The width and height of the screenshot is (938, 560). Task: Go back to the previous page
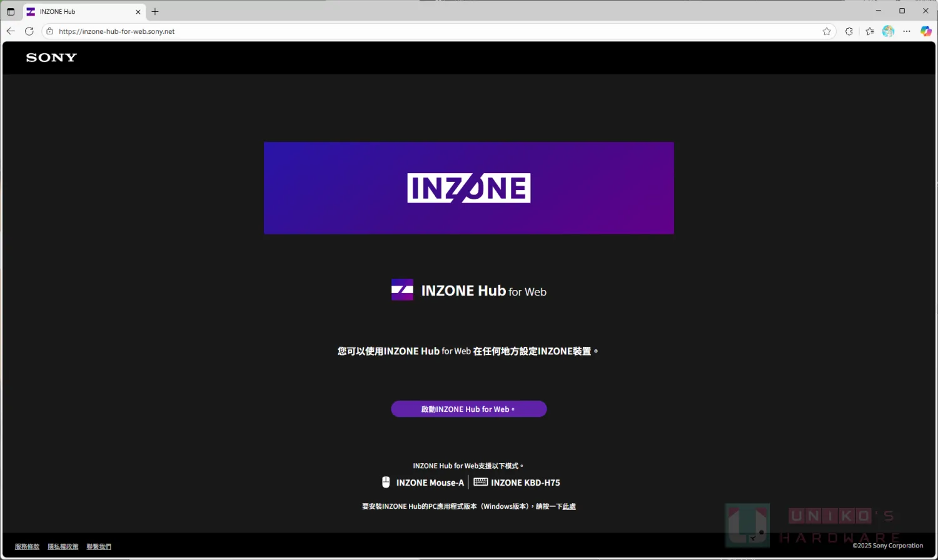pyautogui.click(x=11, y=31)
